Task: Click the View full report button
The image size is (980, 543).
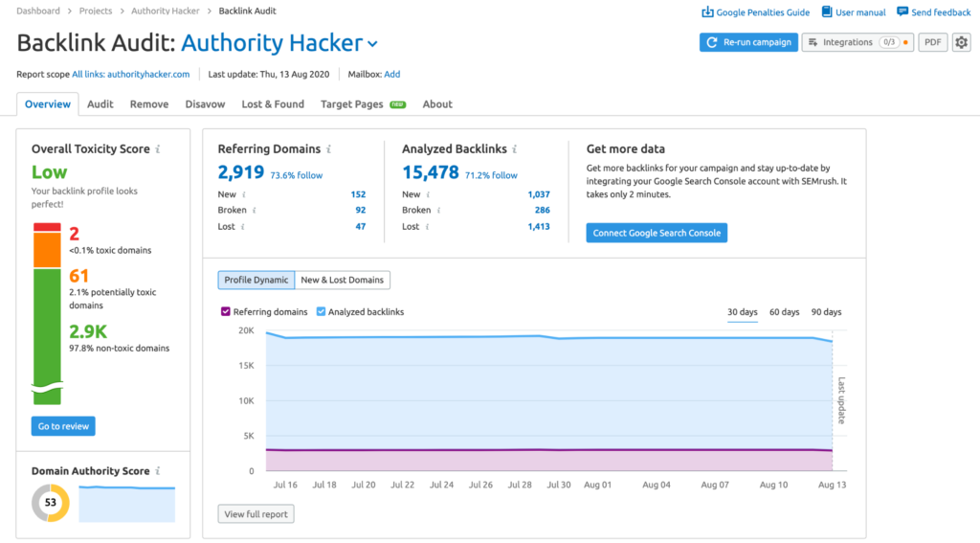Action: click(256, 514)
